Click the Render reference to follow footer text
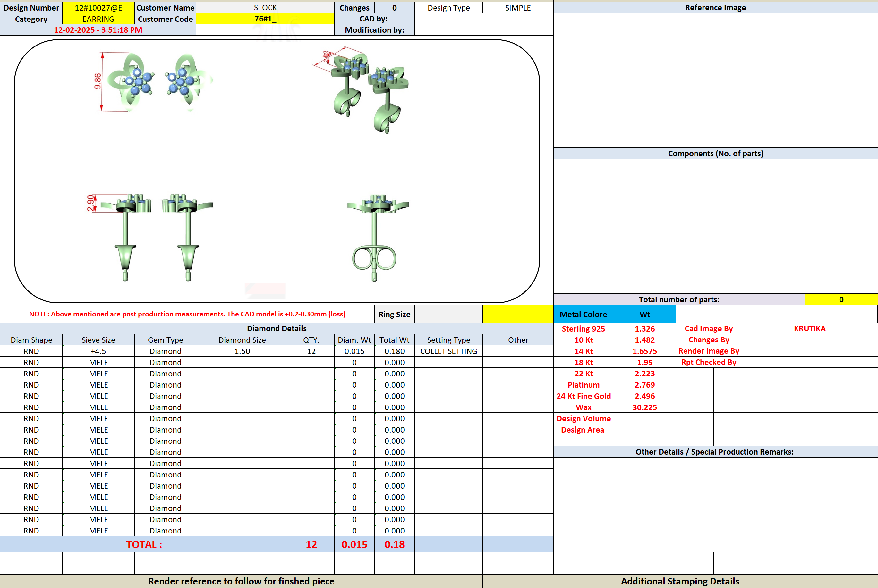 point(241,581)
